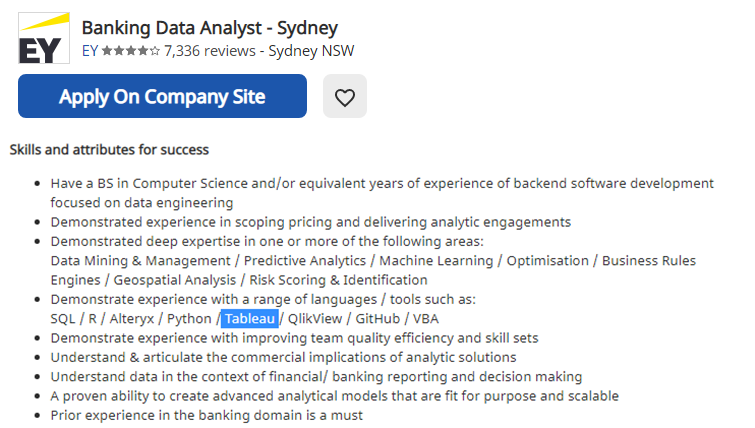The image size is (755, 428).
Task: Click the highlighted Tableau word
Action: tap(249, 319)
